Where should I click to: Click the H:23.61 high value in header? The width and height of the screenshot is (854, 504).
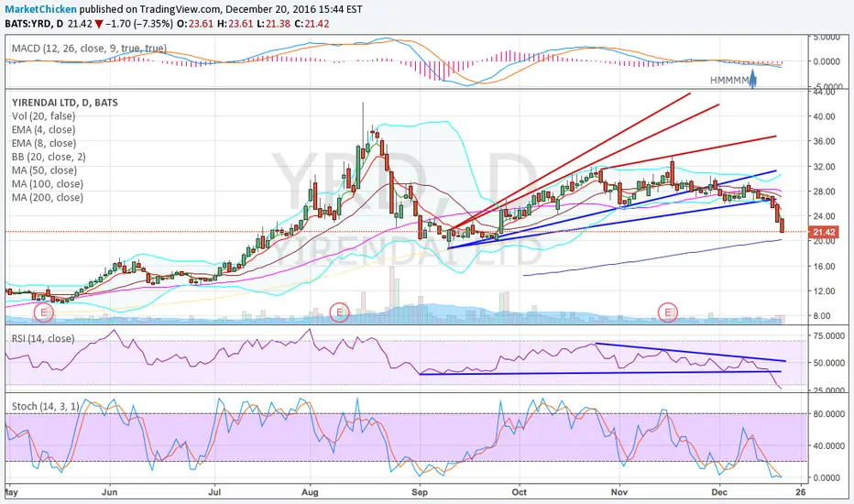(234, 24)
